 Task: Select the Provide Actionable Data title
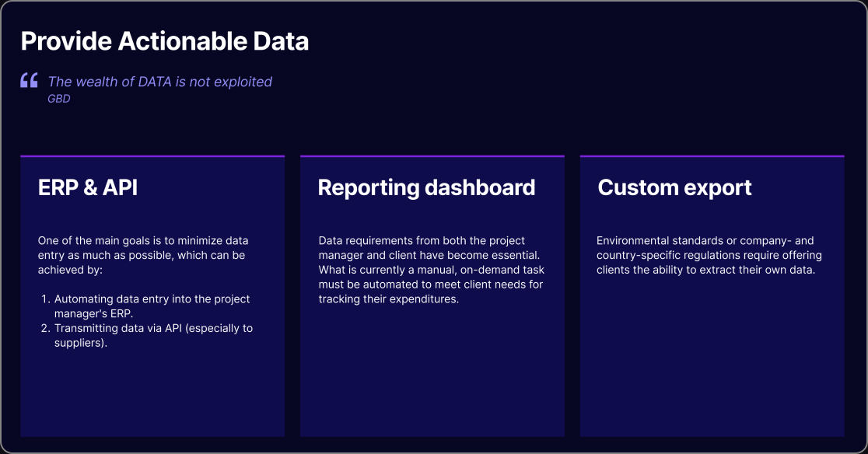(164, 41)
